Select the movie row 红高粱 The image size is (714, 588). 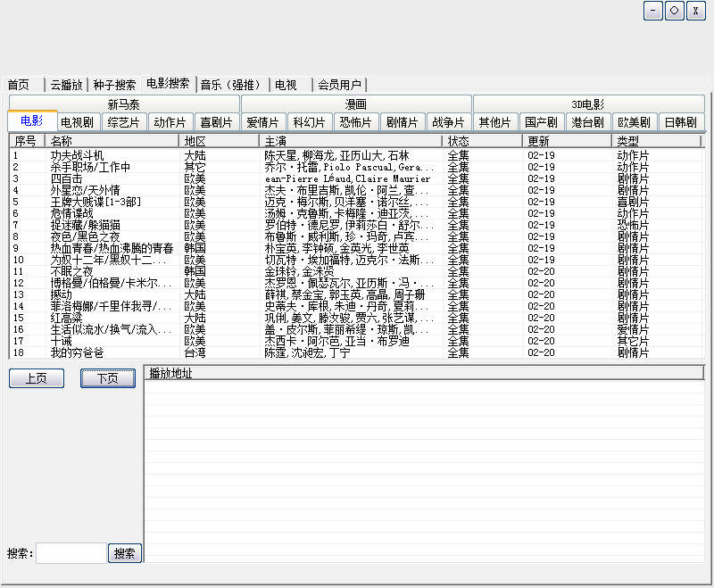[68, 318]
